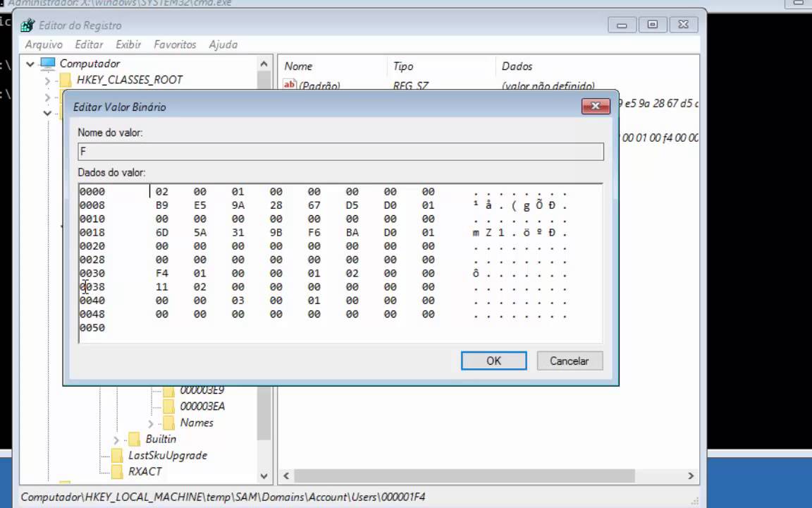Minimize the Editor do Registro window
Image resolution: width=812 pixels, height=508 pixels.
click(622, 25)
